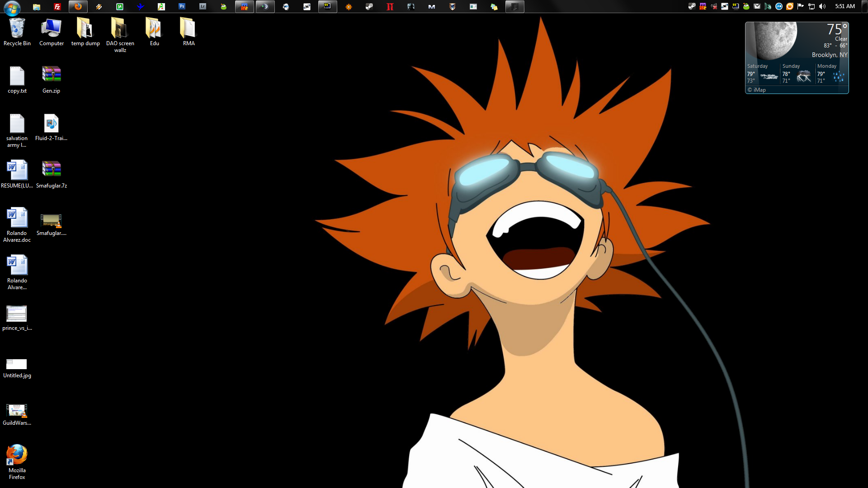
Task: Launch the green uTorrent taskbar icon
Action: 120,7
